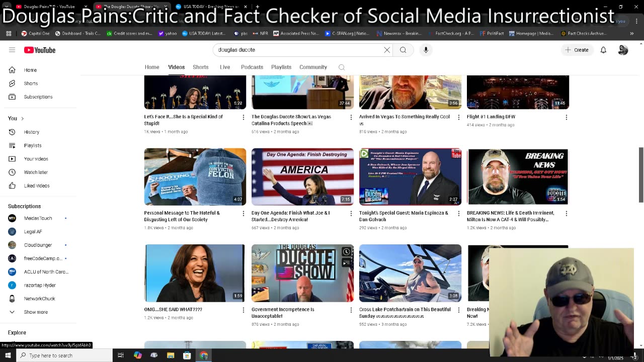Open the Chrome apps grid in bookmarks bar

click(x=9, y=33)
